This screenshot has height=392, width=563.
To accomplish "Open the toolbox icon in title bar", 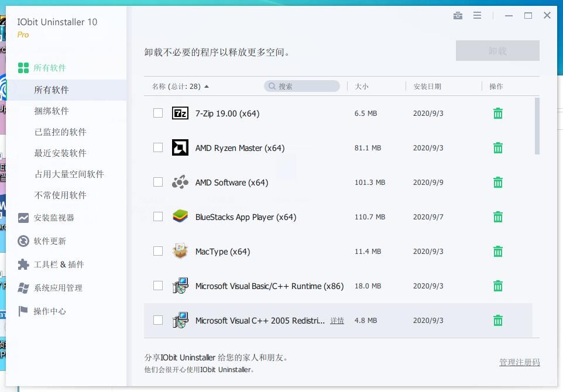I will click(458, 16).
